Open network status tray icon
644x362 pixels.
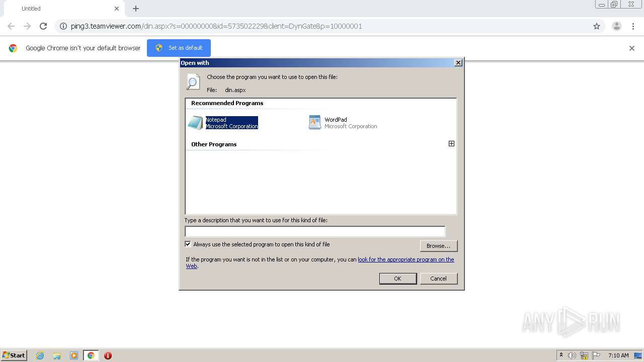click(x=584, y=355)
